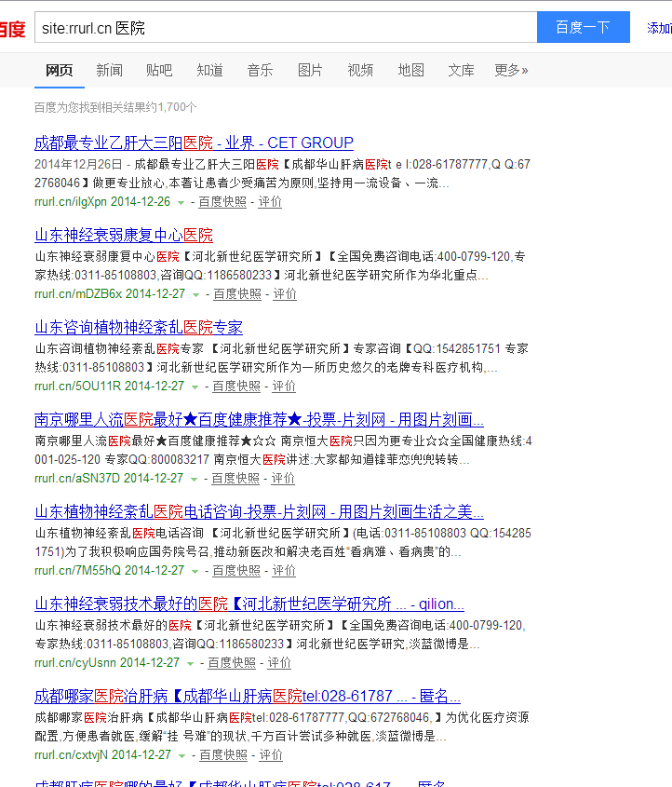Open the 贴吧 tab
Screen dimensions: 672x787
(159, 70)
